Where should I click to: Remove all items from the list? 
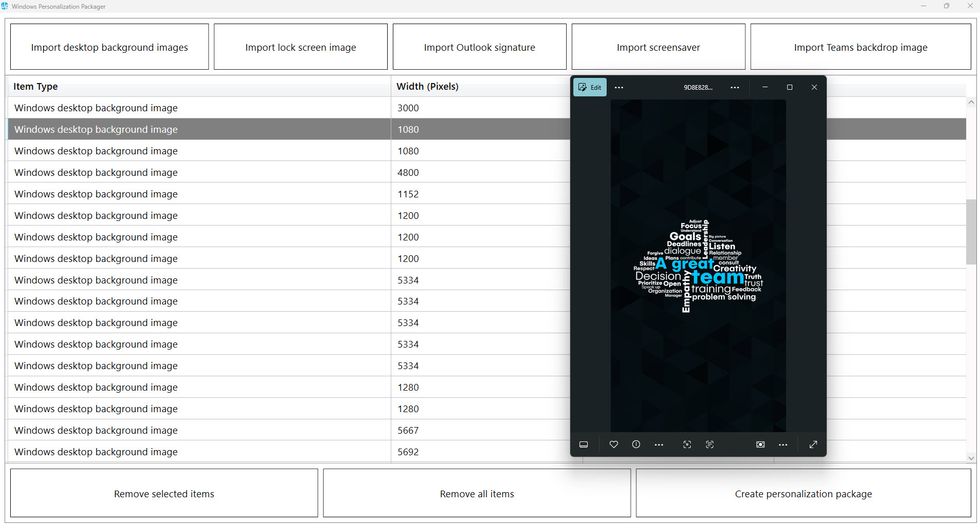pyautogui.click(x=476, y=493)
